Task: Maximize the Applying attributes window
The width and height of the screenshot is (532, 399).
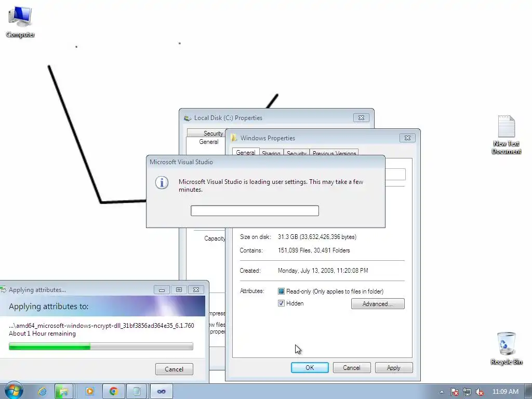Action: 179,289
